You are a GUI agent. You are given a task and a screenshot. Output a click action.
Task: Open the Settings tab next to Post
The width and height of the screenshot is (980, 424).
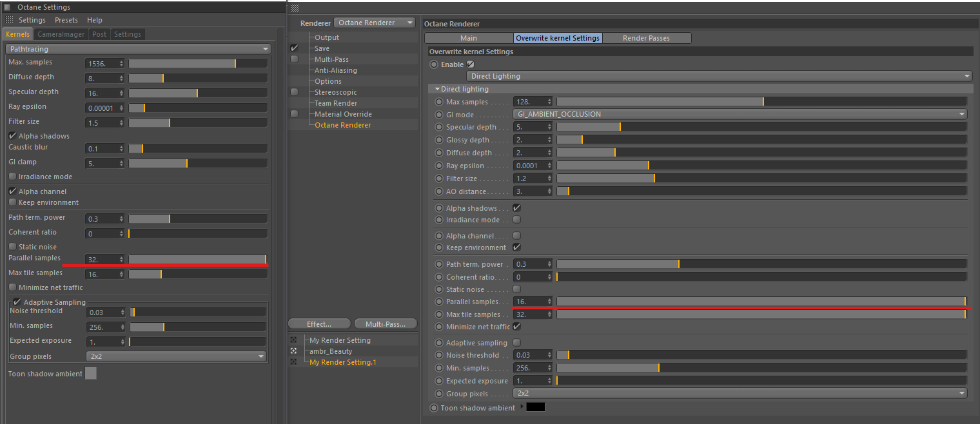tap(128, 34)
